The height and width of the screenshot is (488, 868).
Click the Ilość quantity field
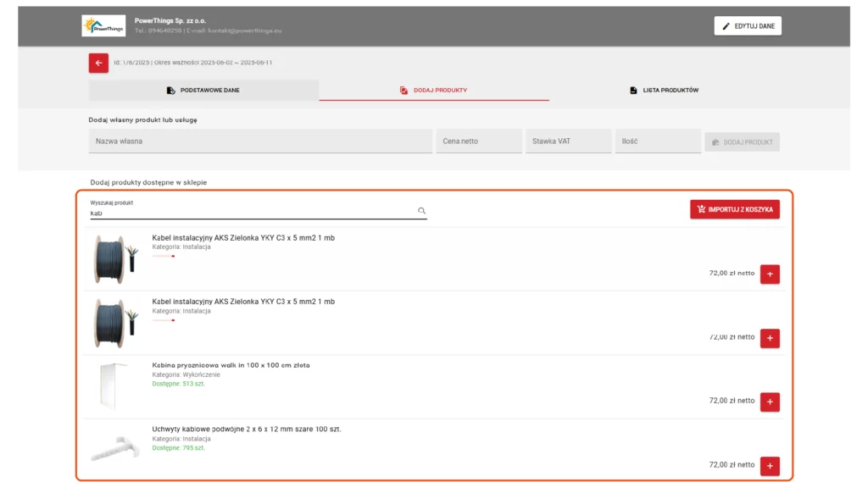point(657,141)
